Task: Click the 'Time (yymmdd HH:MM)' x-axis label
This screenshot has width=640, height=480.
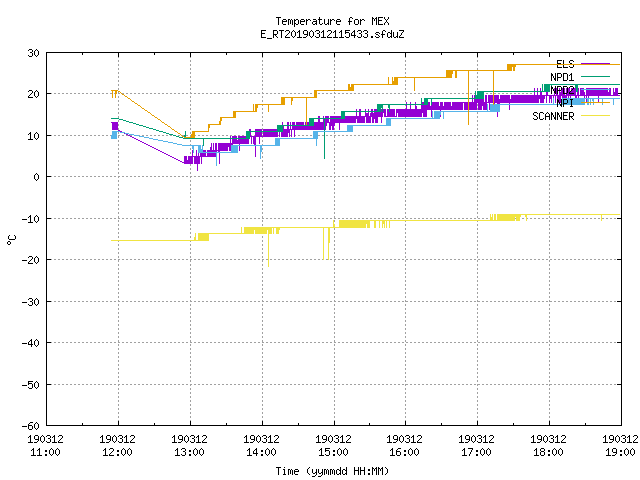Action: pyautogui.click(x=332, y=471)
